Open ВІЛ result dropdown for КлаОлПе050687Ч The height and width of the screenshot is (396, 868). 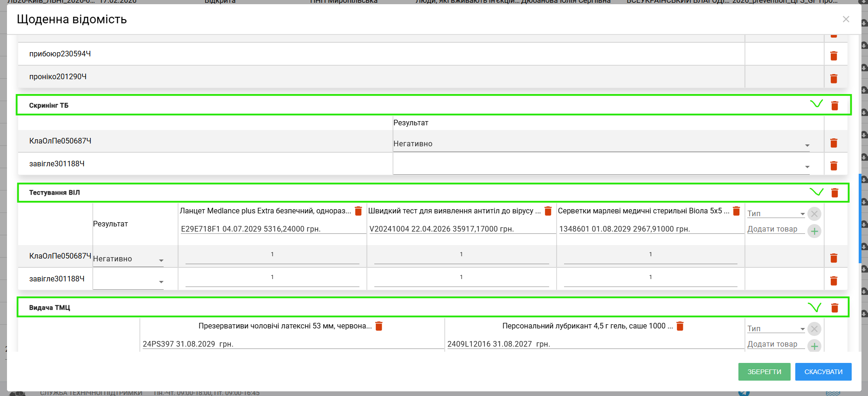pos(128,259)
